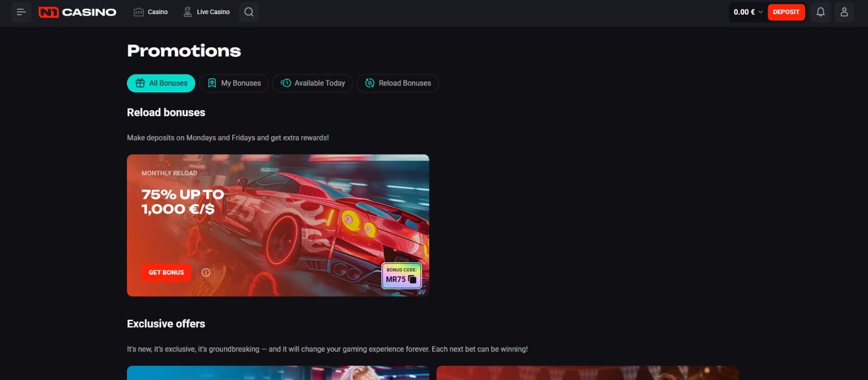Open the Casino section

151,12
